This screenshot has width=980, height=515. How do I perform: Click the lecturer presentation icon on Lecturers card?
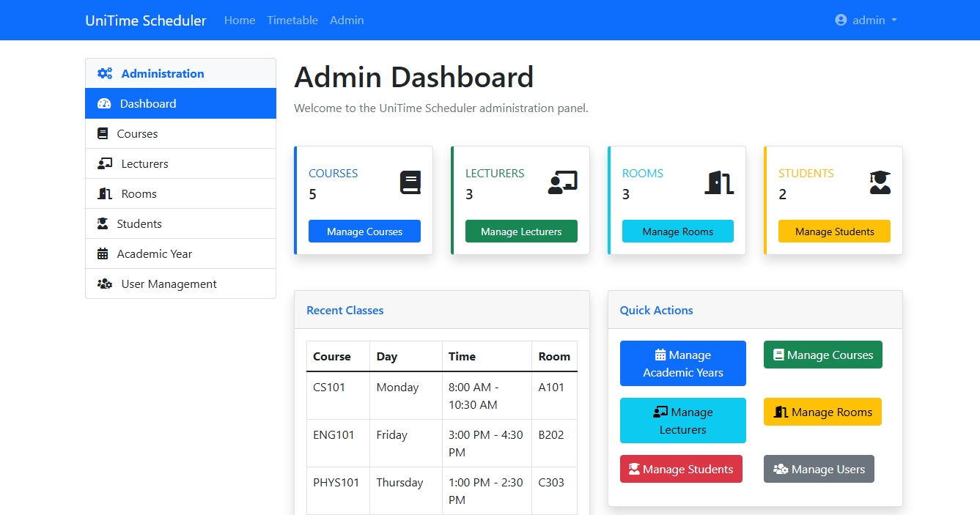pos(561,182)
